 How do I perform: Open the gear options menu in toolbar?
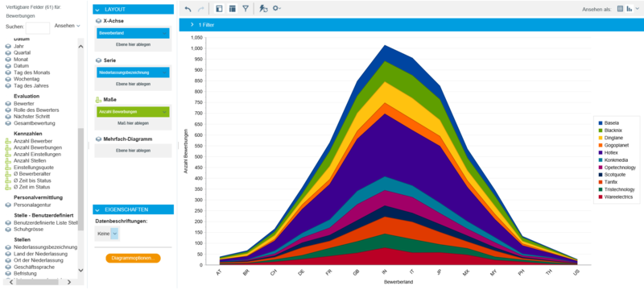point(276,8)
